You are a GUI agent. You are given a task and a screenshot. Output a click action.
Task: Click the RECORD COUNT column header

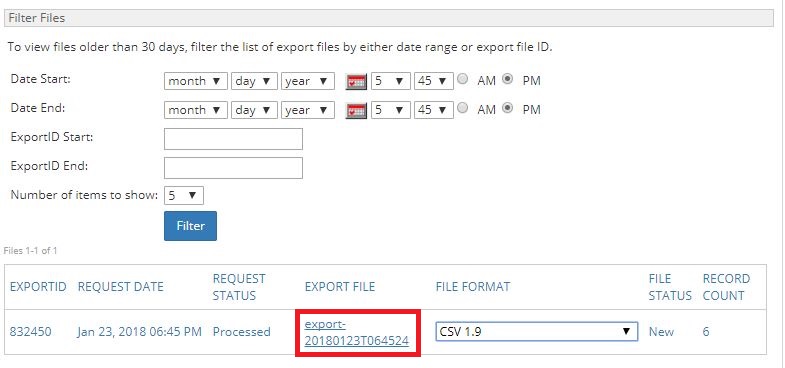(x=726, y=287)
